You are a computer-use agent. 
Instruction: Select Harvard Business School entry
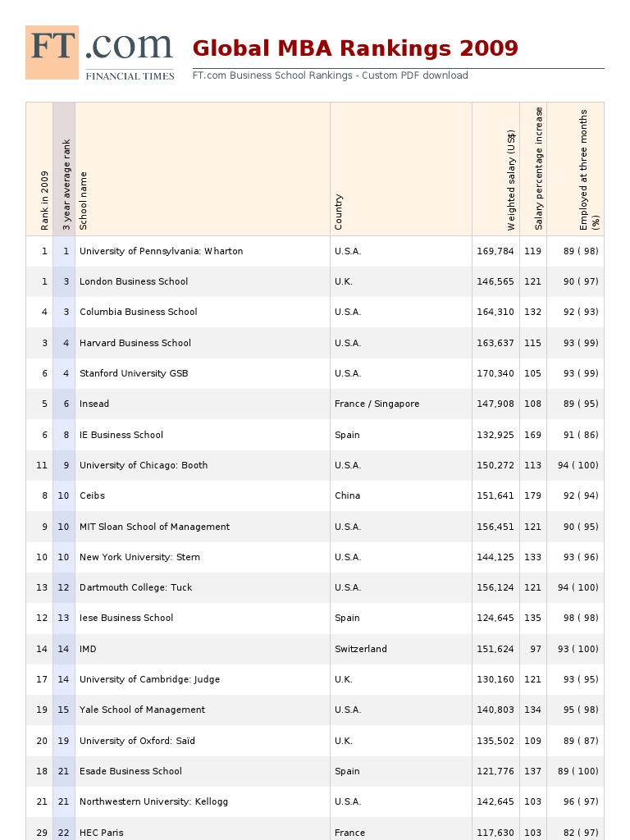tap(135, 343)
